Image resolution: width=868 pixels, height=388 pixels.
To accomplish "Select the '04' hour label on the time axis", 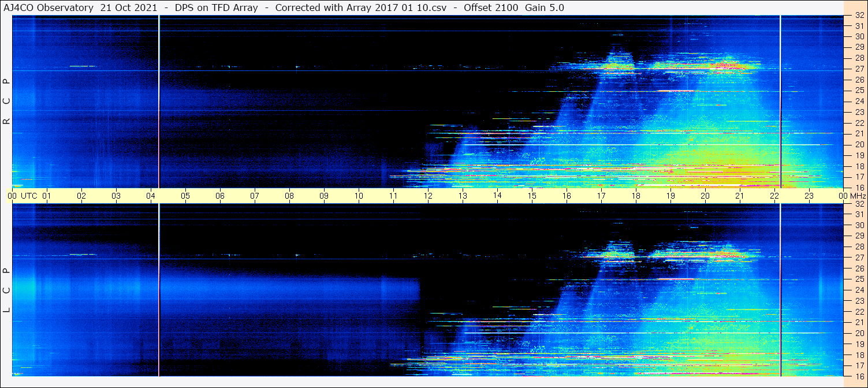I will [151, 196].
